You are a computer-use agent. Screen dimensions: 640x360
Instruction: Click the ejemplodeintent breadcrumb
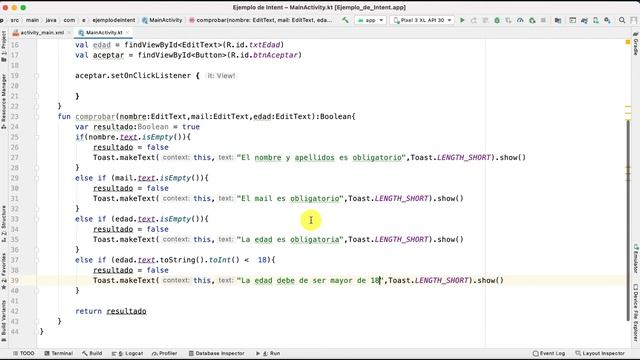click(113, 20)
